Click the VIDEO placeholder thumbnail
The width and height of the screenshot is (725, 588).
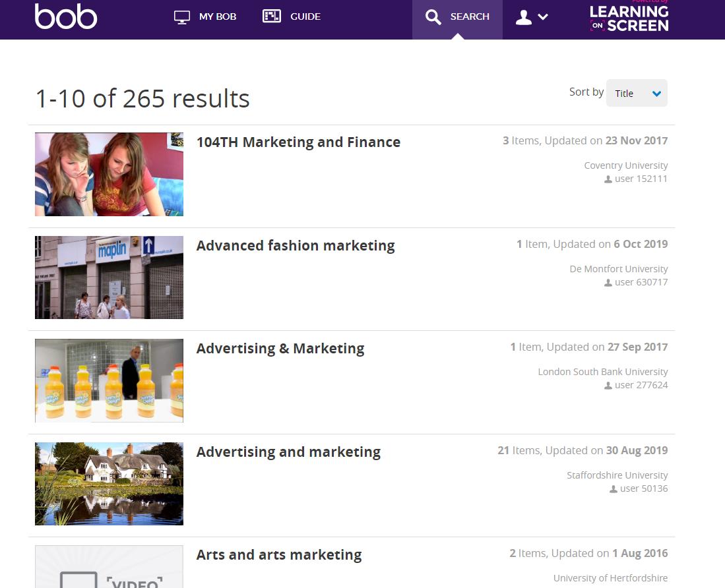109,567
